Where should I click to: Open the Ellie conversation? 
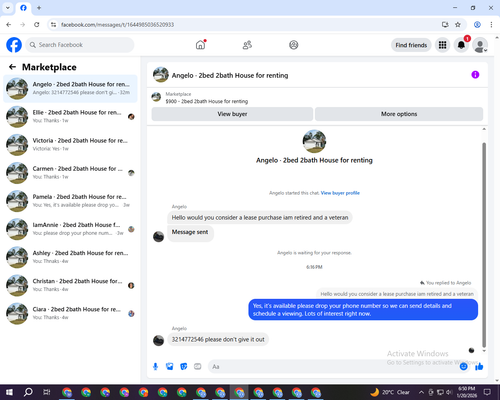point(70,117)
